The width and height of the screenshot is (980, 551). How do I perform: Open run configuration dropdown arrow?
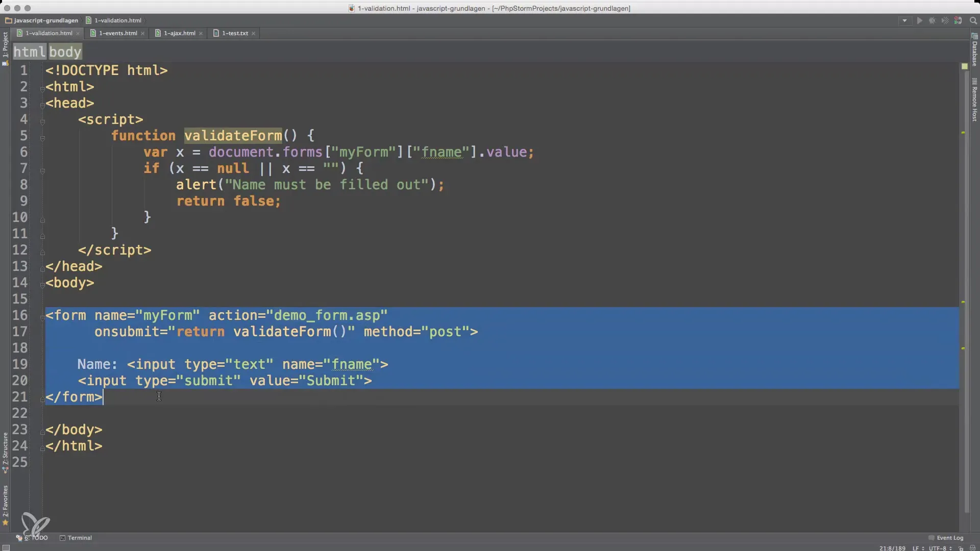point(904,21)
